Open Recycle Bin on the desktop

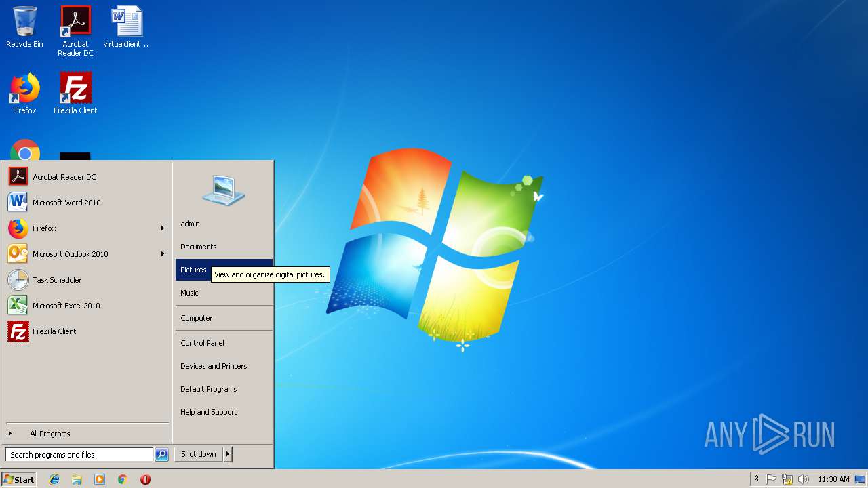click(x=24, y=27)
